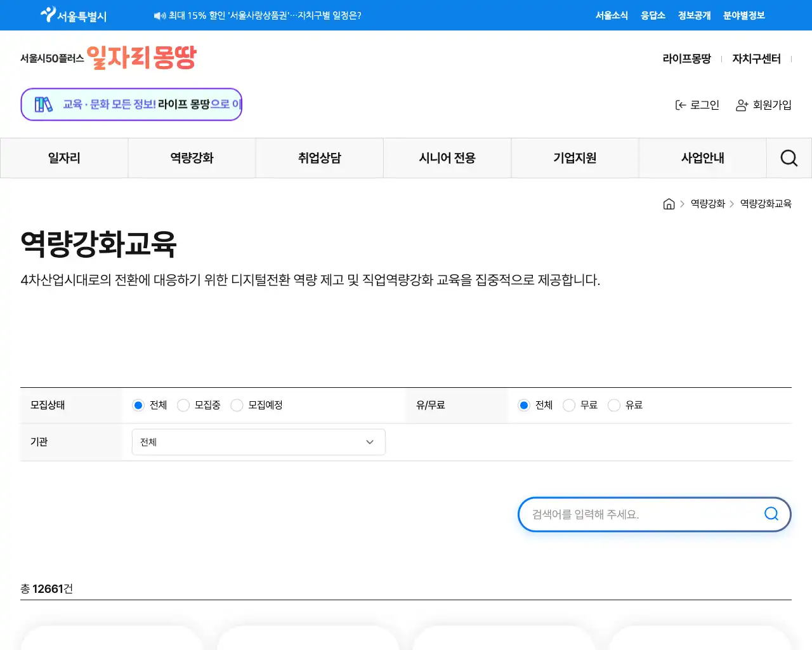Select 모집예정 radio option
Image resolution: width=812 pixels, height=650 pixels.
tap(237, 405)
